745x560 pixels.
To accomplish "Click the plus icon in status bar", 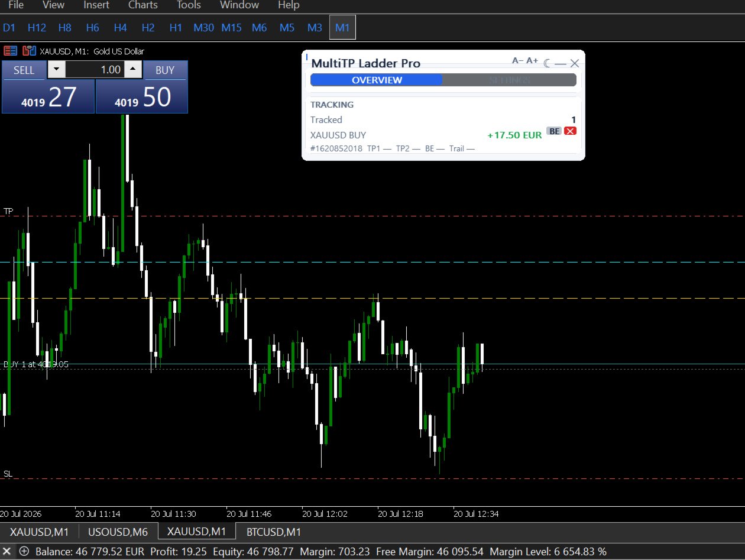I will pos(24,551).
